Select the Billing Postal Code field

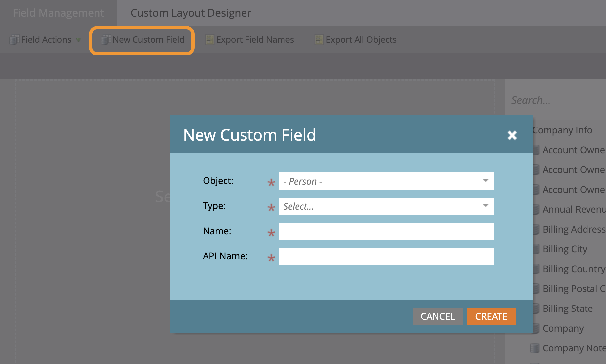click(574, 289)
